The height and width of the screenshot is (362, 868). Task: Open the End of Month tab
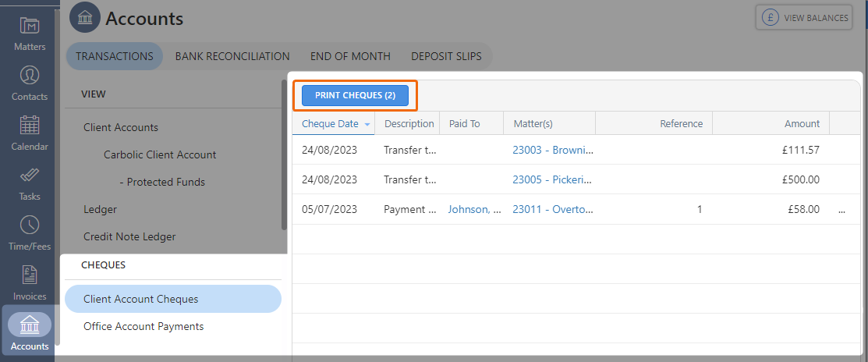tap(350, 56)
